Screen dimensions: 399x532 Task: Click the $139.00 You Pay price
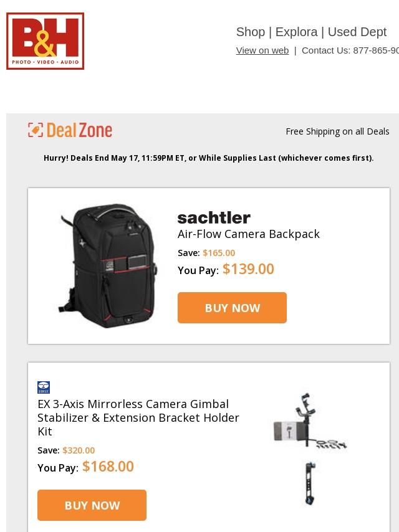point(248,269)
